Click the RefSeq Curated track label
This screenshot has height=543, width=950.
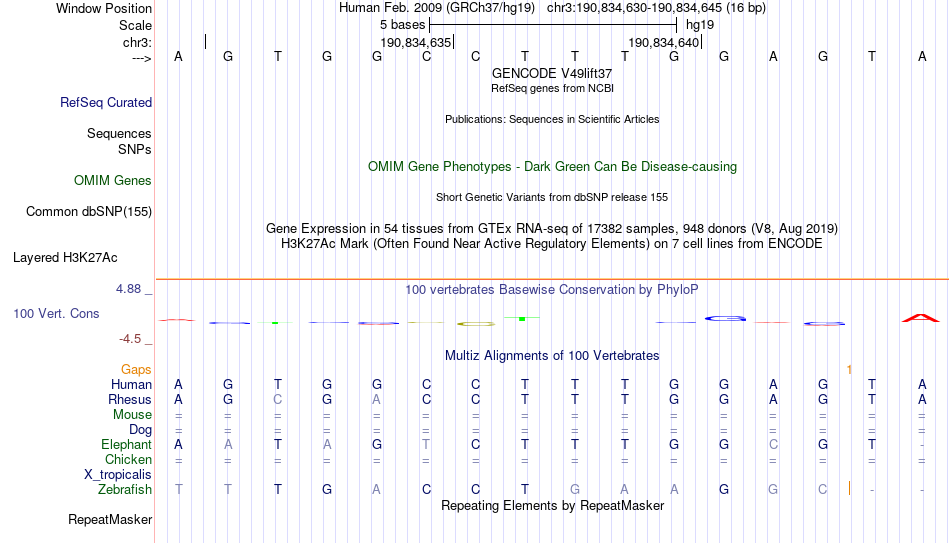tap(106, 102)
